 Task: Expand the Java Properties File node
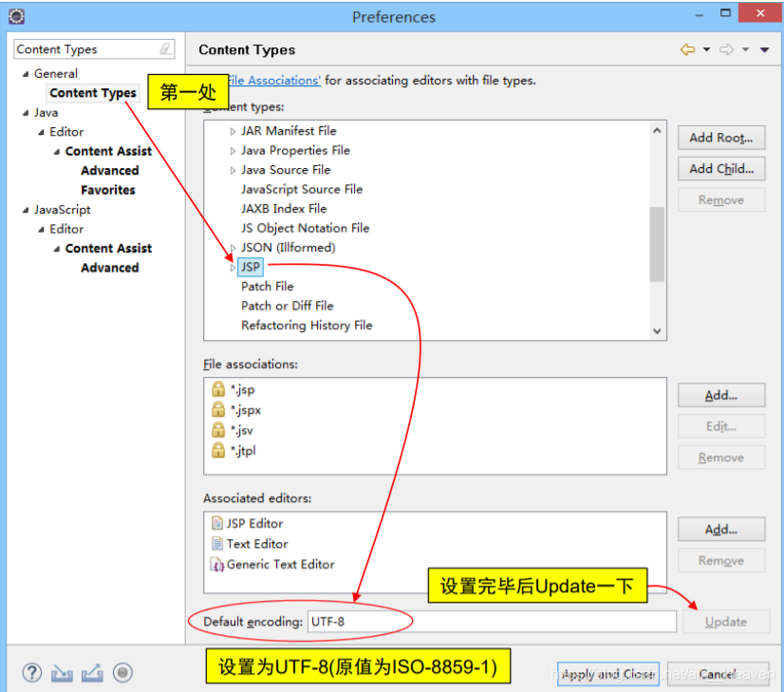pos(233,151)
